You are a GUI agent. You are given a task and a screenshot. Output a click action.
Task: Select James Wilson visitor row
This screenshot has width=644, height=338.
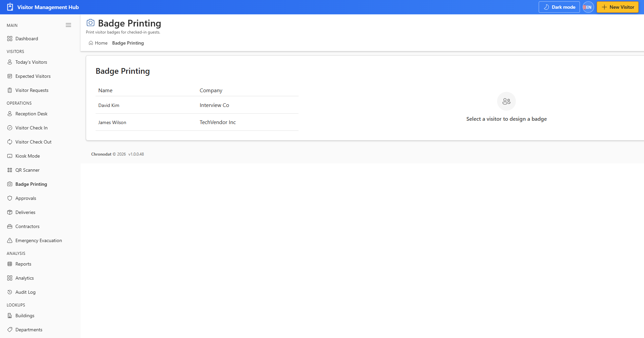[197, 122]
